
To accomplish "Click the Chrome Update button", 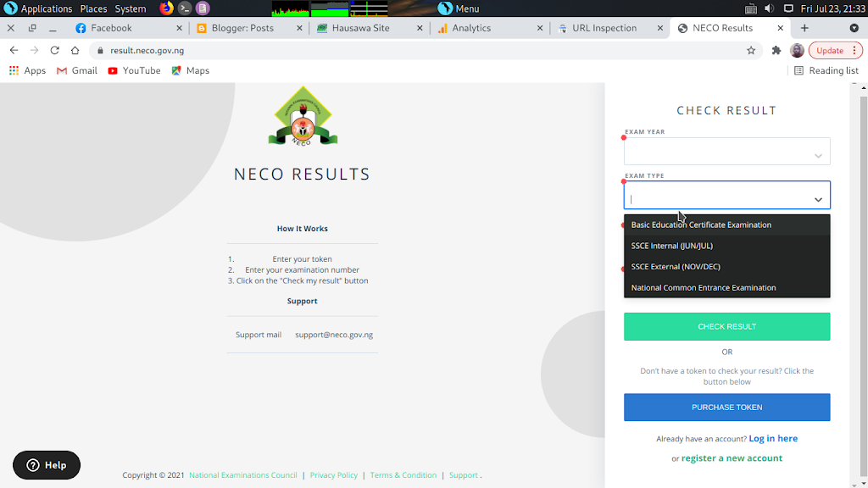I will click(829, 50).
